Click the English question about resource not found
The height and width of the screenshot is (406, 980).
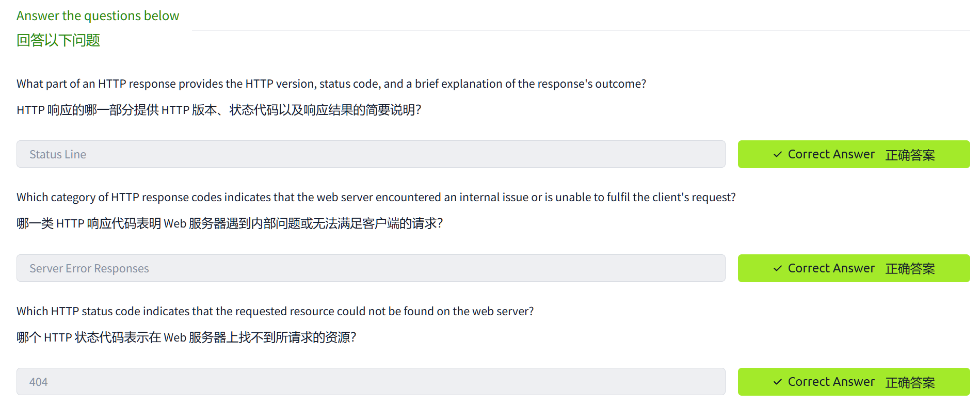[x=275, y=311]
